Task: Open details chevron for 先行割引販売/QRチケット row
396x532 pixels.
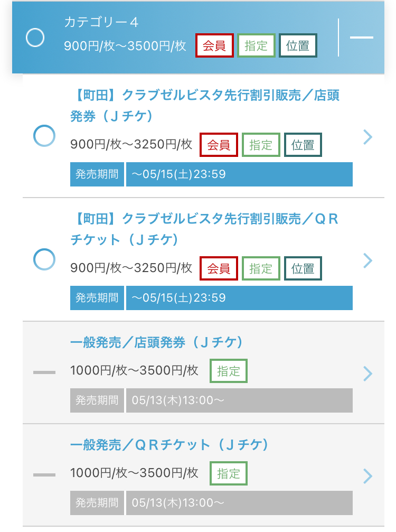Action: [368, 260]
